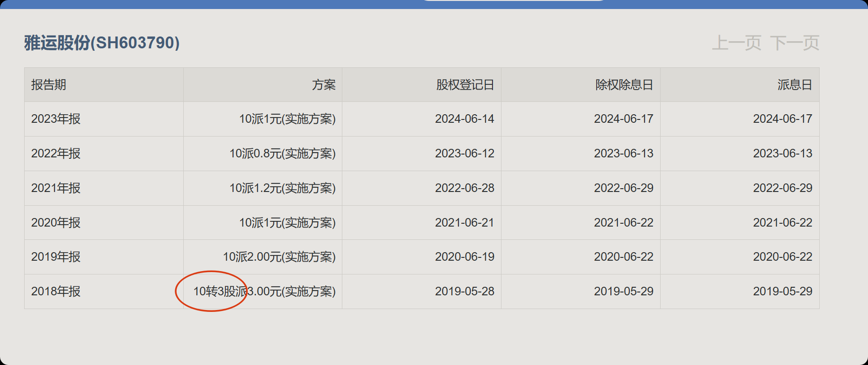Viewport: 868px width, 365px height.
Task: Click the 除权除息日 column header
Action: tap(624, 85)
